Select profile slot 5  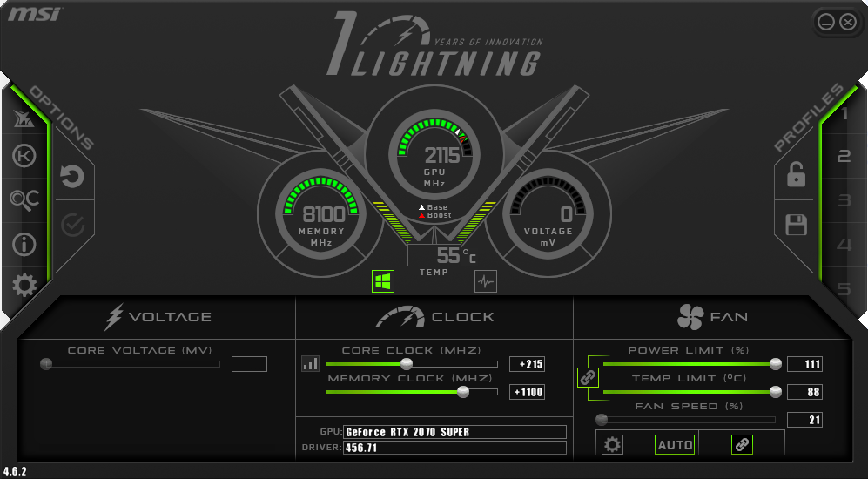click(x=844, y=288)
